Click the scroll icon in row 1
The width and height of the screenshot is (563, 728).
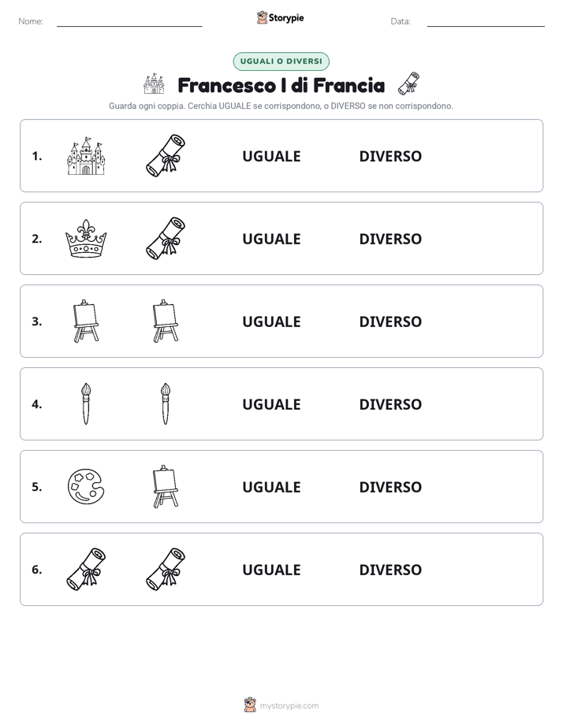tap(166, 156)
